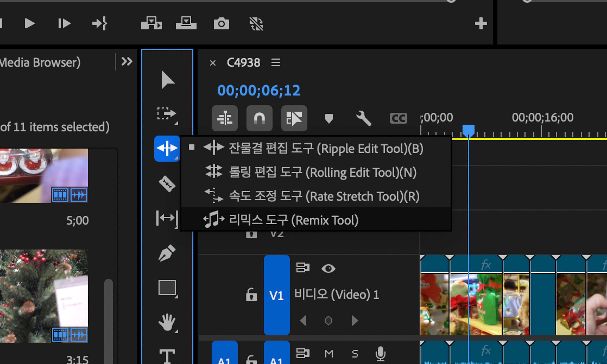The height and width of the screenshot is (364, 607).
Task: Select the Rectangle tool
Action: click(x=167, y=287)
